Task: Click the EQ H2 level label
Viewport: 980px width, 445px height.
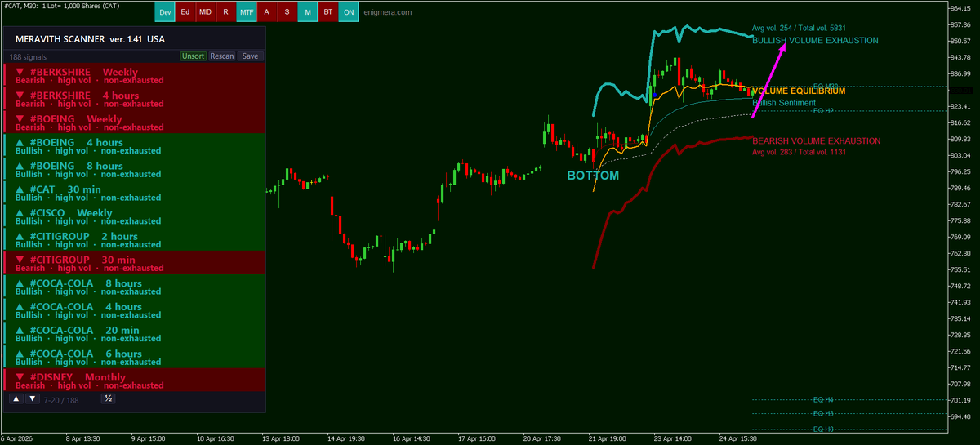Action: point(823,110)
